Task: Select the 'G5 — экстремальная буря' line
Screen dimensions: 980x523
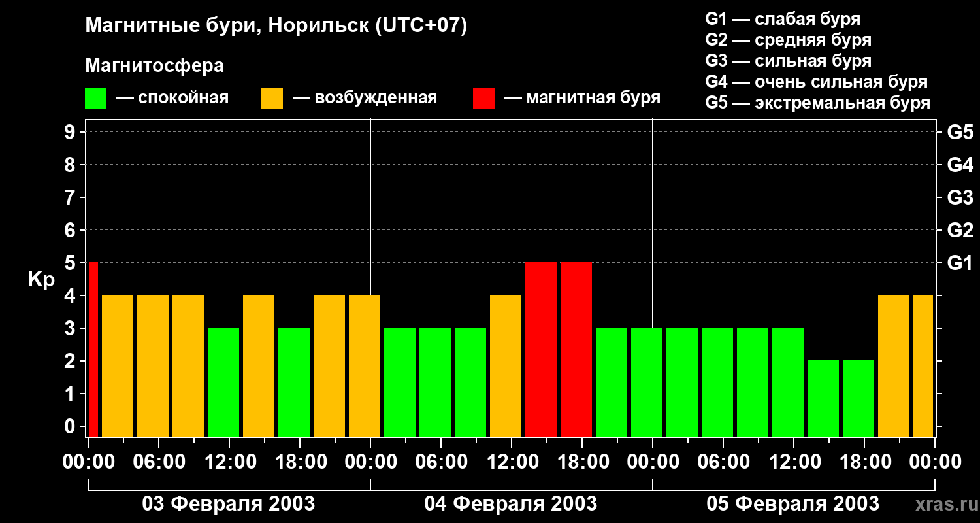Action: (818, 103)
